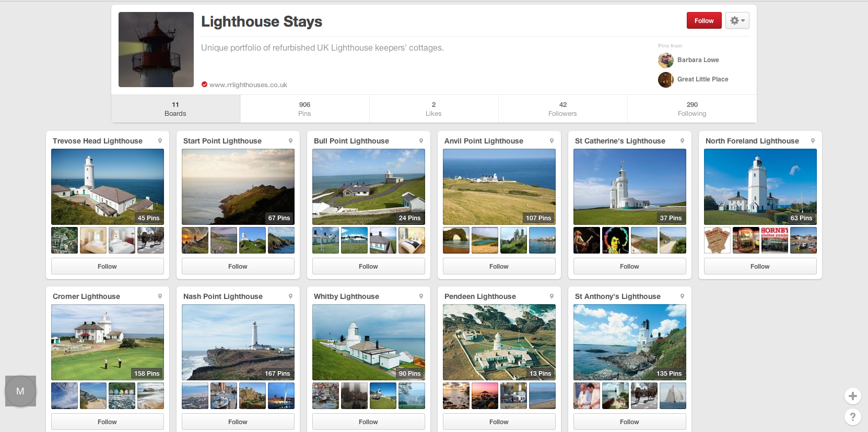Screen dimensions: 868x432
Task: Click map pin icon on Start Point Lighthouse
Action: 290,141
